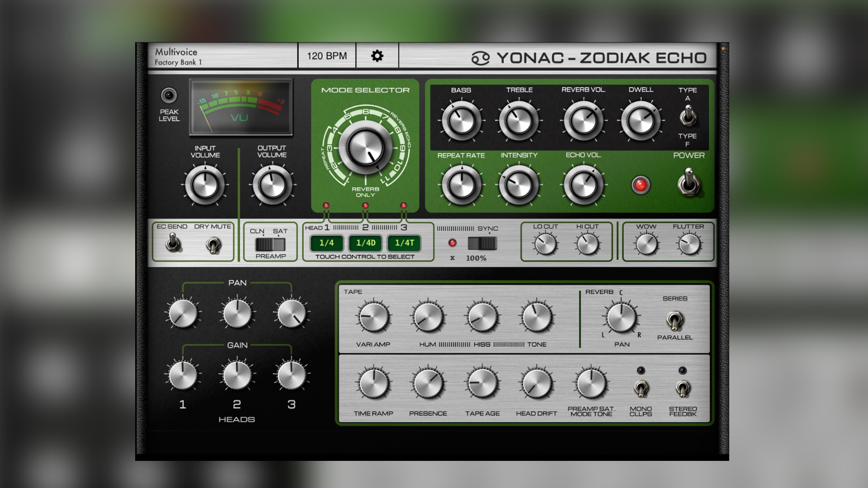Click the red power indicator lamp
Viewport: 868px width, 488px height.
pyautogui.click(x=641, y=184)
